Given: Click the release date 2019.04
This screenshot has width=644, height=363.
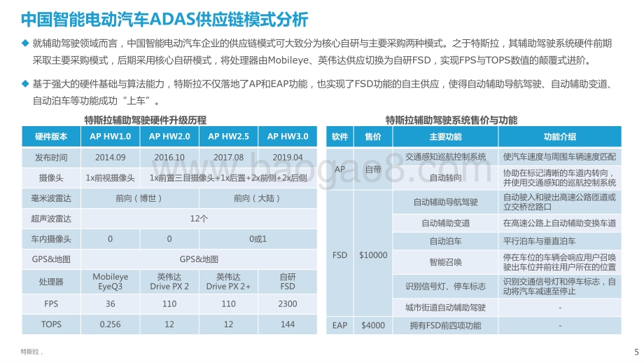Looking at the screenshot, I should click(x=288, y=158).
